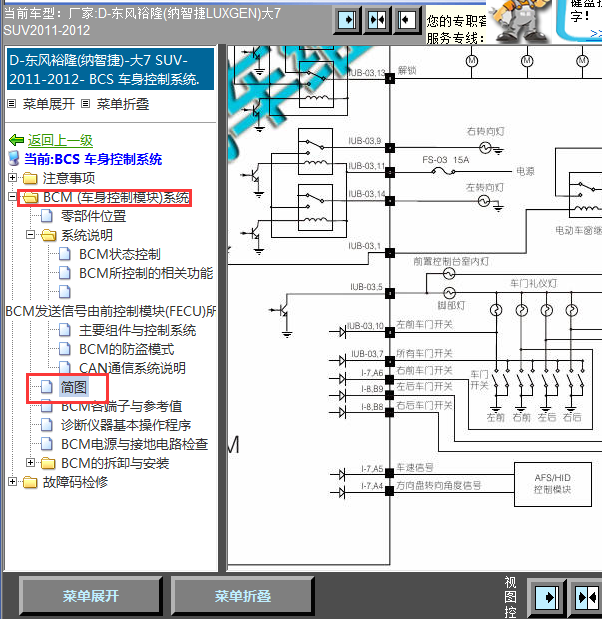Select 故障码检修 folder label
602x619 pixels.
point(75,482)
